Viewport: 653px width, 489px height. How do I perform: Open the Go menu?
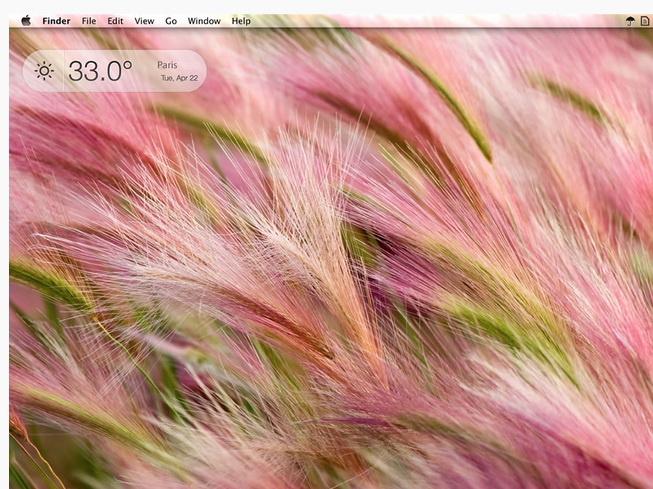(171, 21)
